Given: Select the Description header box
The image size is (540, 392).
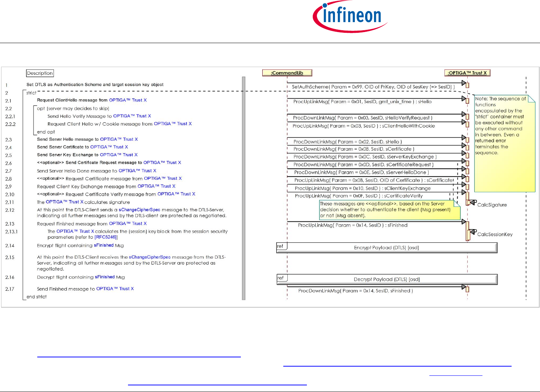Looking at the screenshot, I should click(x=40, y=73).
